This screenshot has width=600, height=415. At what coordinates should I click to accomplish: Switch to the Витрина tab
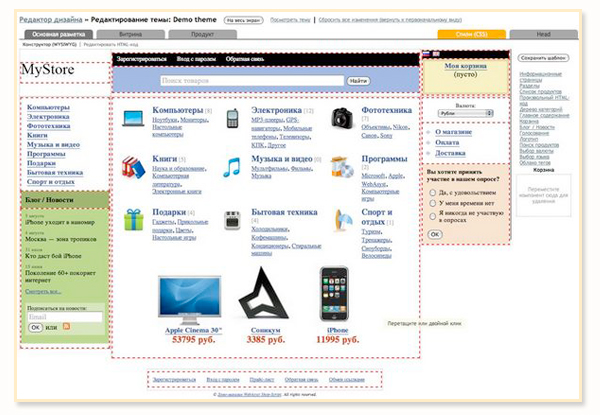point(130,34)
